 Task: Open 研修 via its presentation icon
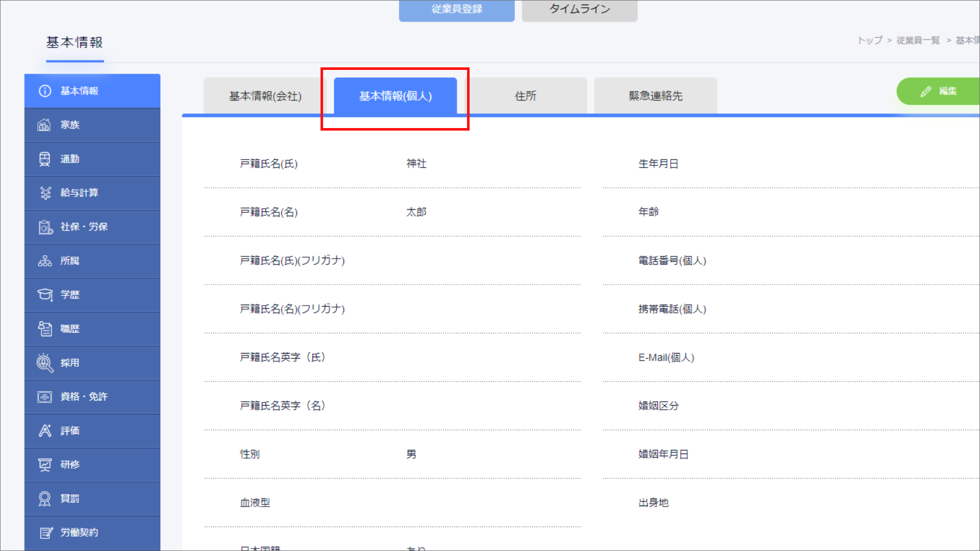[44, 465]
